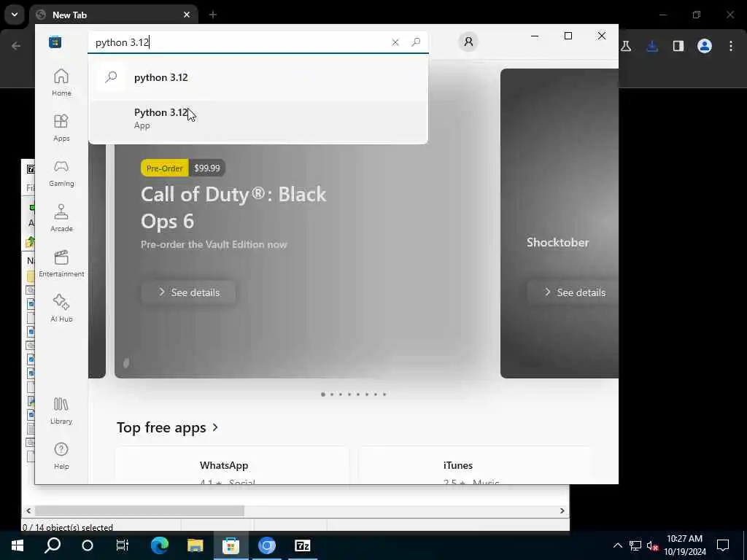Open the iTunes app card
747x560 pixels.
point(474,466)
